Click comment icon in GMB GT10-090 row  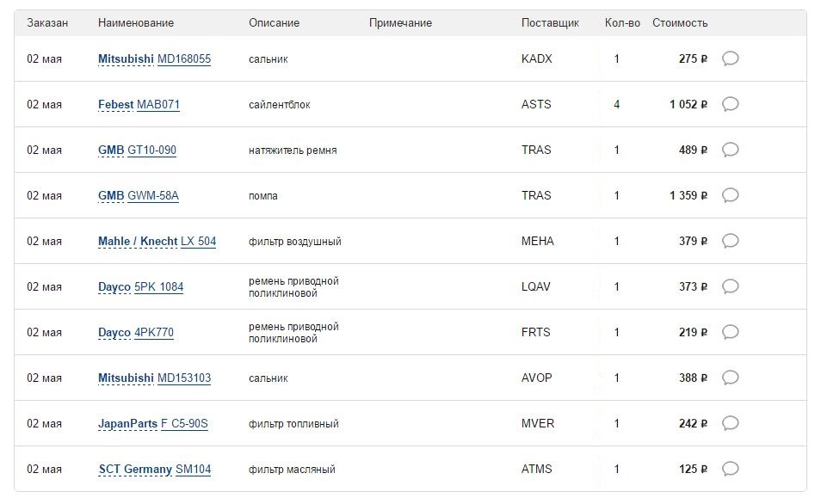click(731, 150)
